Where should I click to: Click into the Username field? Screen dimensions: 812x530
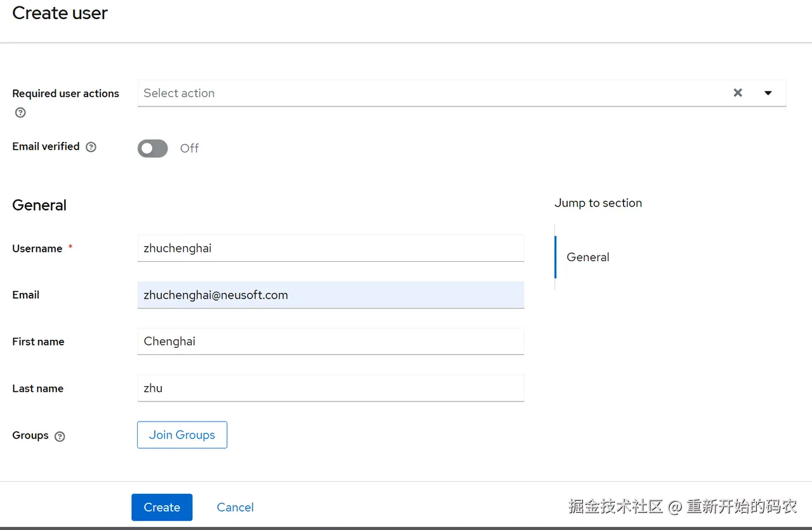[331, 248]
